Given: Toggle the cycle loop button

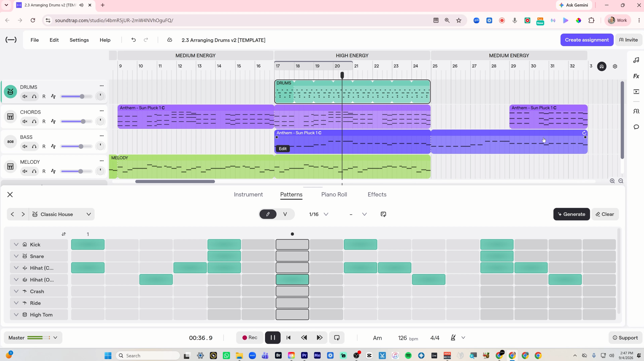Looking at the screenshot, I should click(x=337, y=338).
